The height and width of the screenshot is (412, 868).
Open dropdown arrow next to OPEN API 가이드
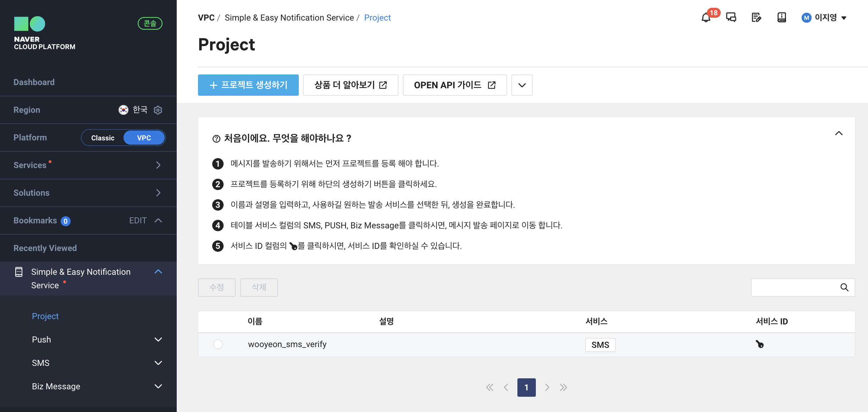click(x=522, y=85)
